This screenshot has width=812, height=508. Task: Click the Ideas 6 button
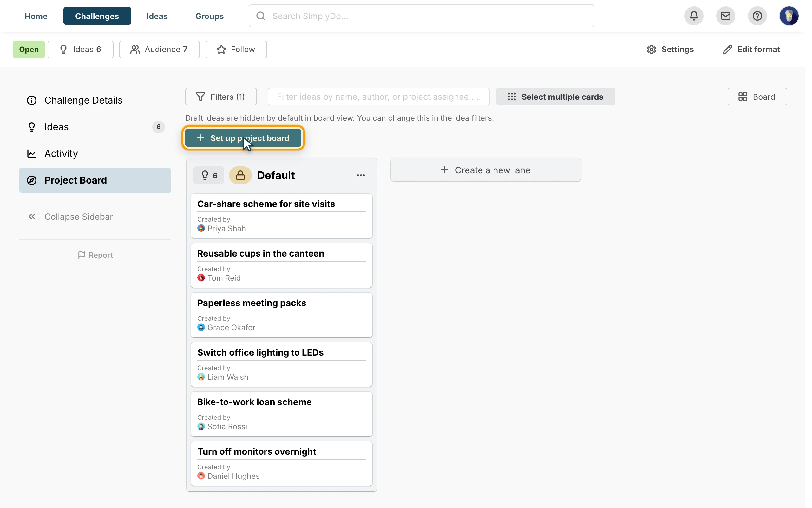coord(81,50)
